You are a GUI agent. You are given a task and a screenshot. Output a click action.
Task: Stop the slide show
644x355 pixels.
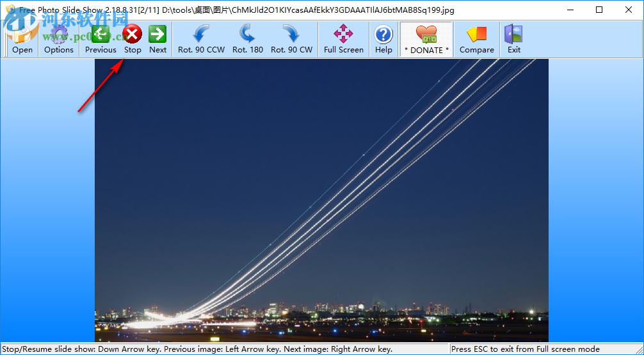click(x=133, y=40)
